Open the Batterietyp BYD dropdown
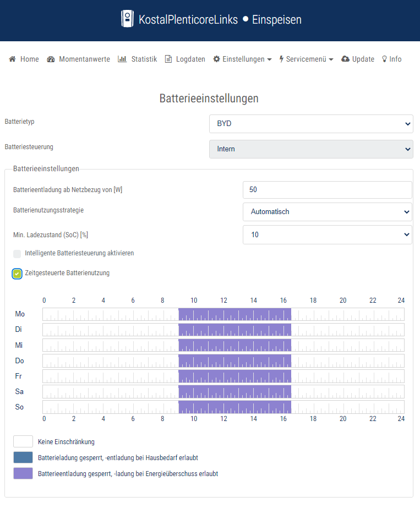Image resolution: width=420 pixels, height=508 pixels. click(310, 124)
